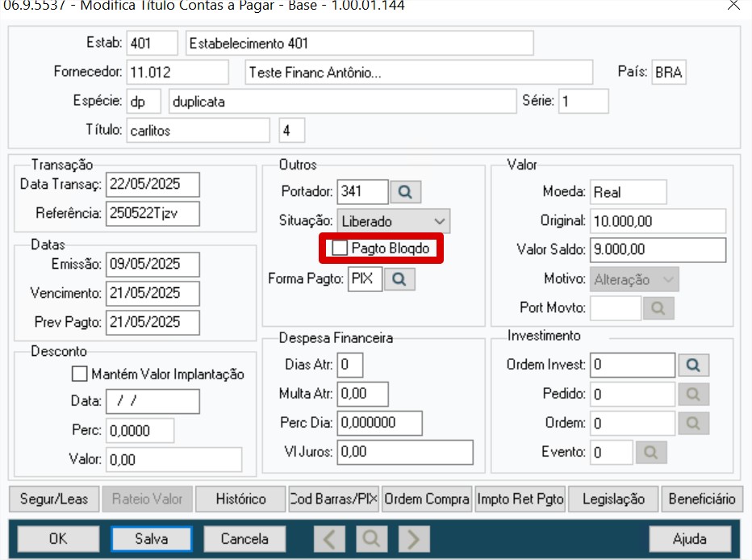This screenshot has height=560, width=752.
Task: Click the Vl Juros field
Action: click(x=405, y=452)
